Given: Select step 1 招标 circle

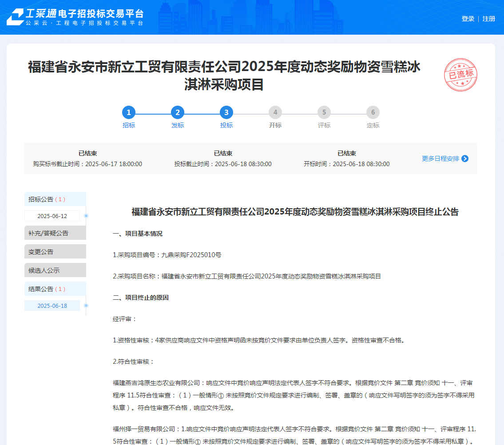Looking at the screenshot, I should click(129, 112).
